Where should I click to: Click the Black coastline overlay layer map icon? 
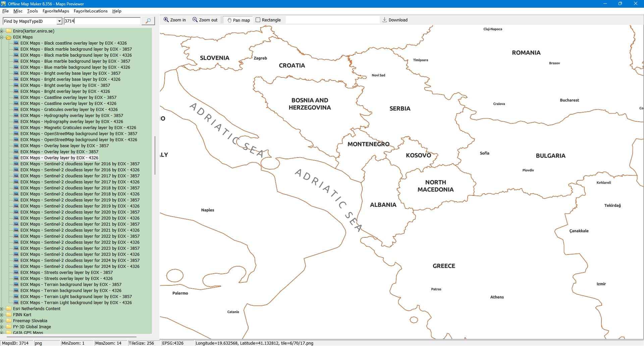(16, 43)
